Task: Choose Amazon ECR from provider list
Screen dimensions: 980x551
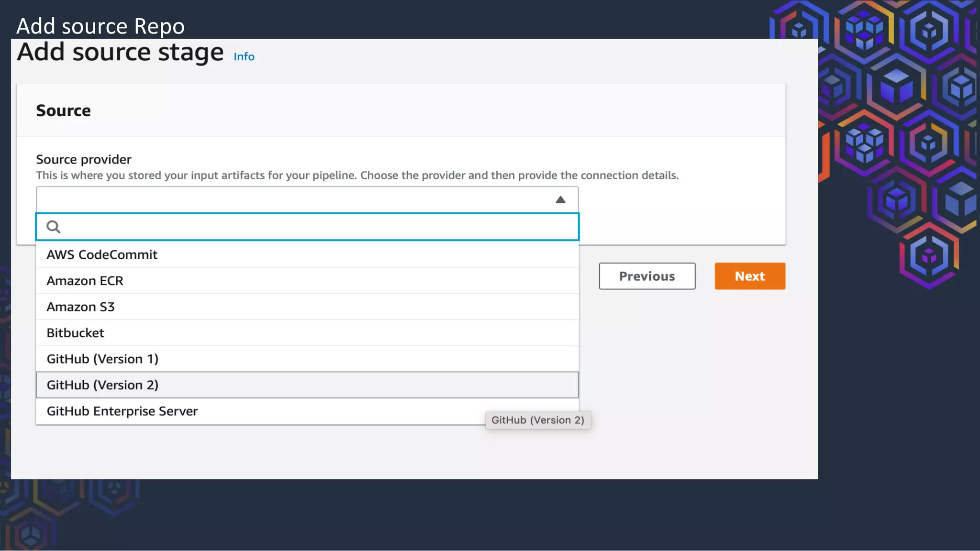Action: (307, 281)
